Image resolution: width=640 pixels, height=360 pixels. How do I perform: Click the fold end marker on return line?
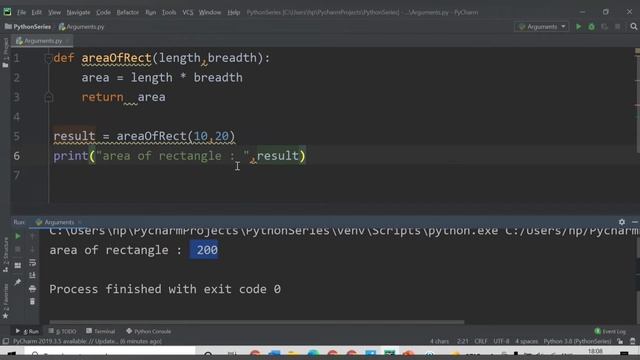click(48, 97)
